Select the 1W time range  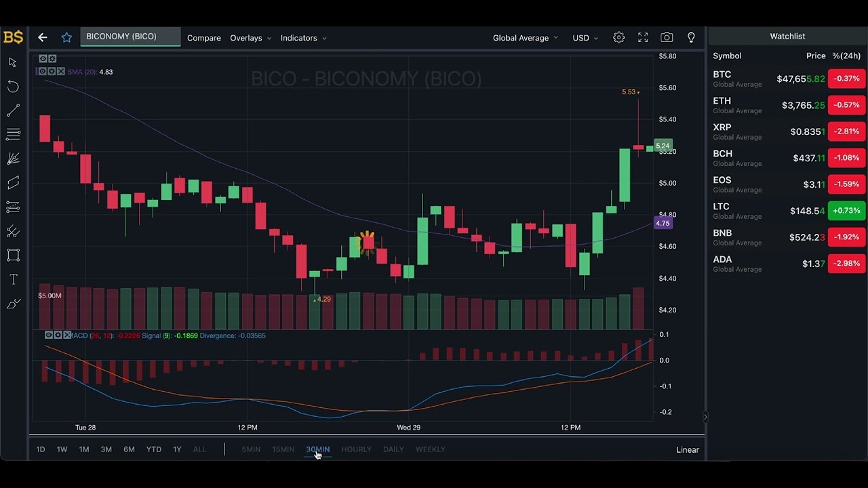62,449
